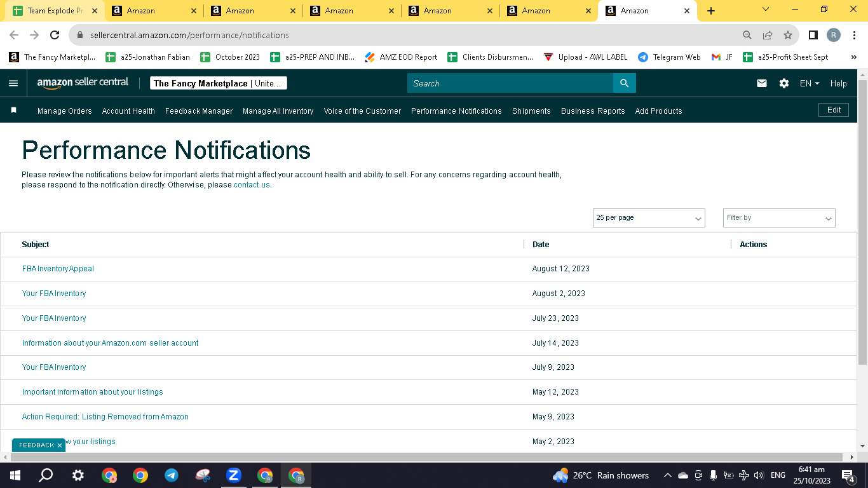Open Action Required: Listing Removed from Amazon

105,417
